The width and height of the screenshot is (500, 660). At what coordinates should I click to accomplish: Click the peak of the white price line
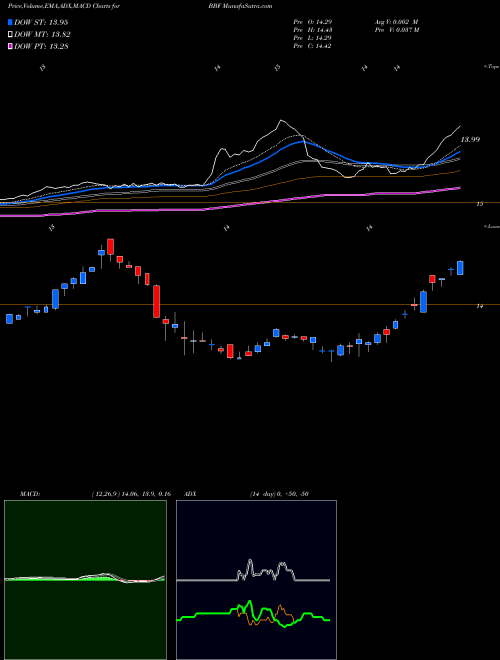click(x=281, y=121)
